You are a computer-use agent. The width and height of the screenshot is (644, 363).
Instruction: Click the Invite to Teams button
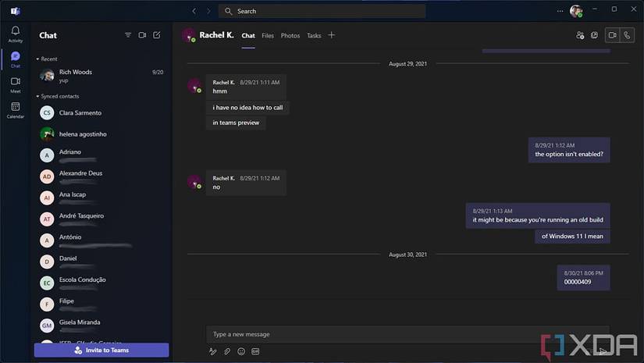[x=101, y=351]
